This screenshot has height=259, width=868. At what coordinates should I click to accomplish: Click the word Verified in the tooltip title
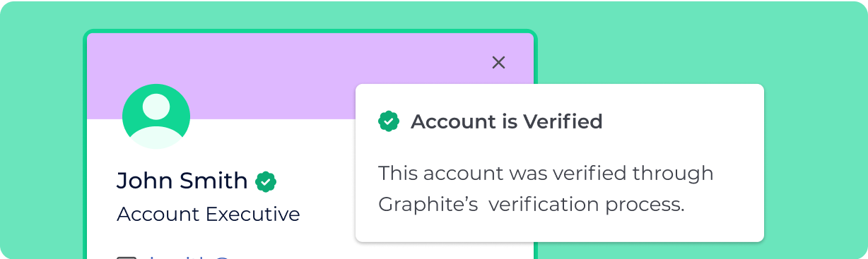pyautogui.click(x=563, y=121)
